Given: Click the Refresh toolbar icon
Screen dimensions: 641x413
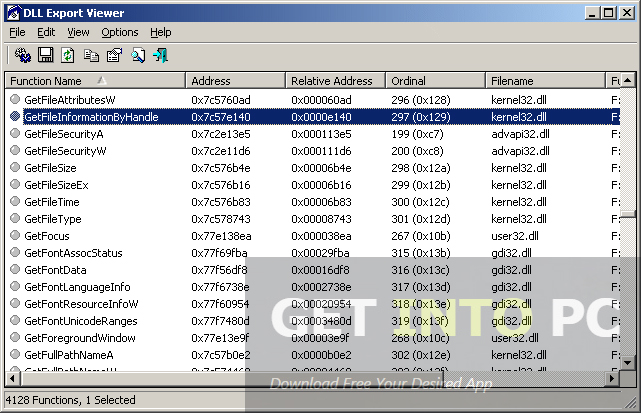Looking at the screenshot, I should point(68,55).
